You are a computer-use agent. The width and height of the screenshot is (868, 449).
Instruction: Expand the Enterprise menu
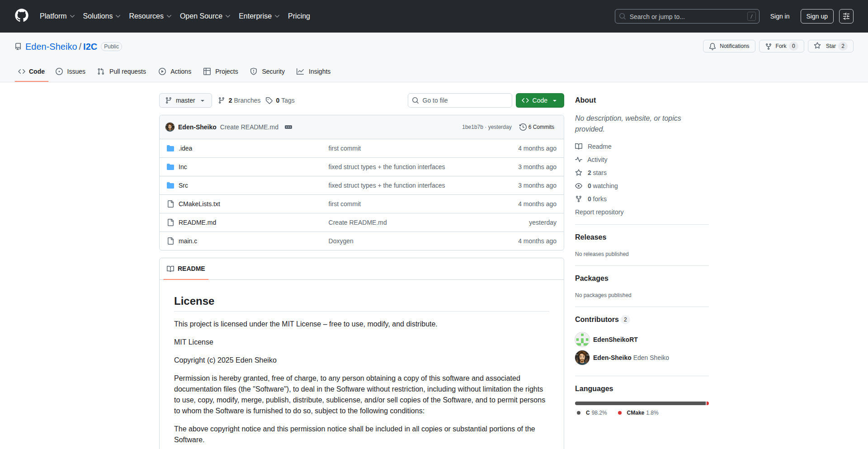pyautogui.click(x=259, y=16)
